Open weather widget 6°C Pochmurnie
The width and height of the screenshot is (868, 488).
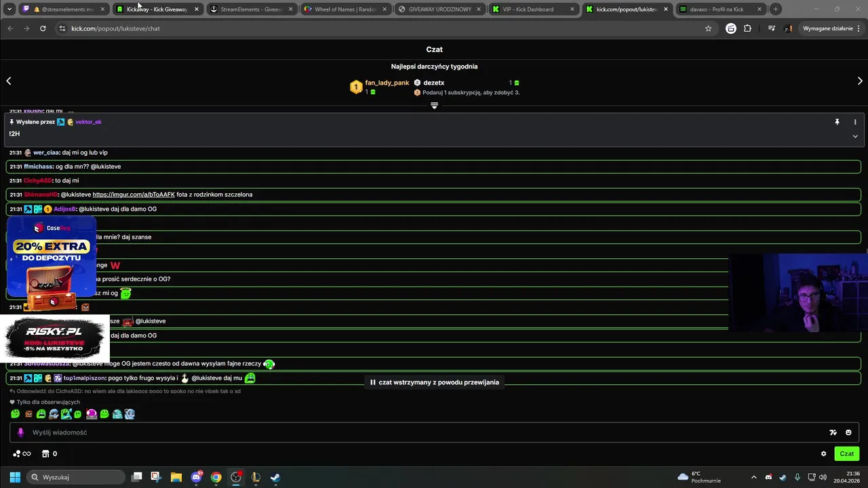tap(699, 477)
